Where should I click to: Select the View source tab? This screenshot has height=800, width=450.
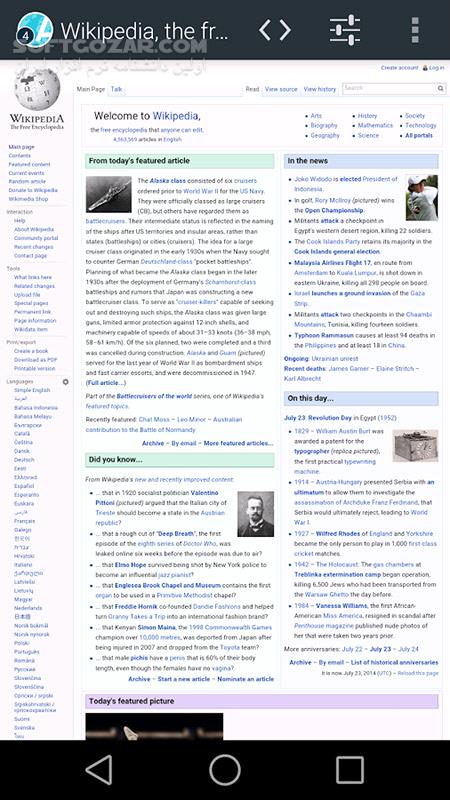[x=281, y=89]
